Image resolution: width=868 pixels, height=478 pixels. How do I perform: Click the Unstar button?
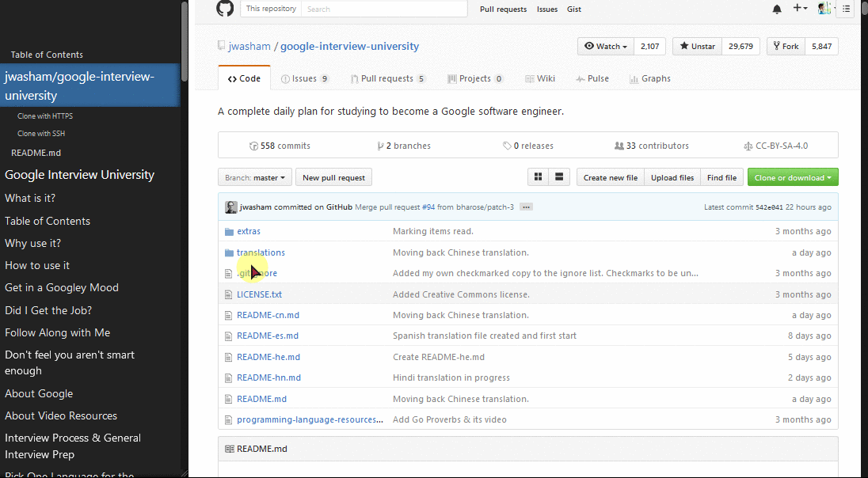tap(698, 47)
